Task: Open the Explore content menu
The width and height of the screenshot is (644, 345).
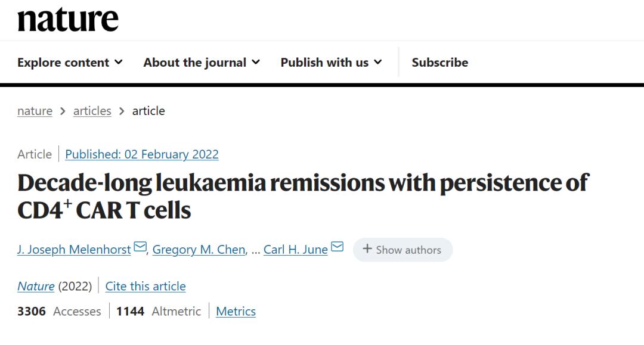Action: (x=70, y=63)
